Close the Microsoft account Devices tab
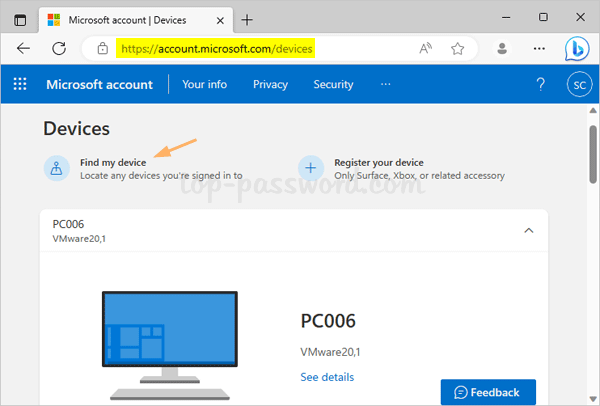This screenshot has width=600, height=406. [220, 20]
